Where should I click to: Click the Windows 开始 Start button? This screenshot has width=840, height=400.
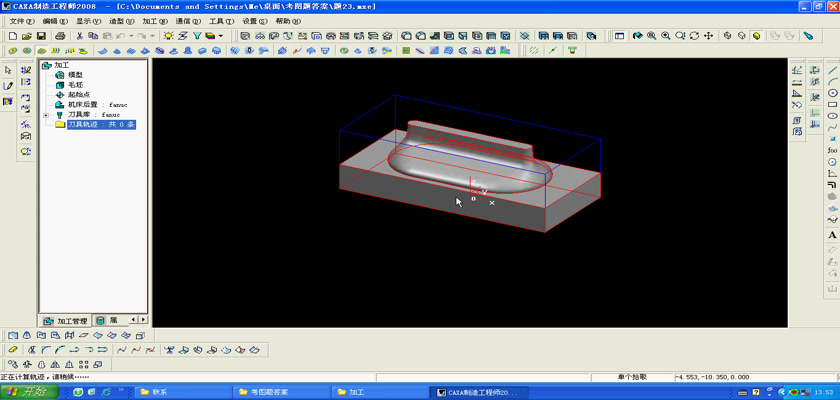[29, 392]
